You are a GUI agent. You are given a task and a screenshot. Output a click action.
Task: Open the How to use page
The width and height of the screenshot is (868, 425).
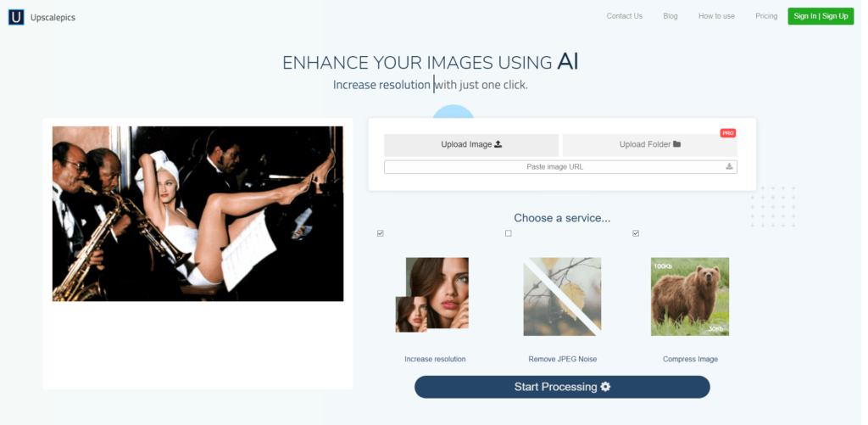tap(716, 16)
